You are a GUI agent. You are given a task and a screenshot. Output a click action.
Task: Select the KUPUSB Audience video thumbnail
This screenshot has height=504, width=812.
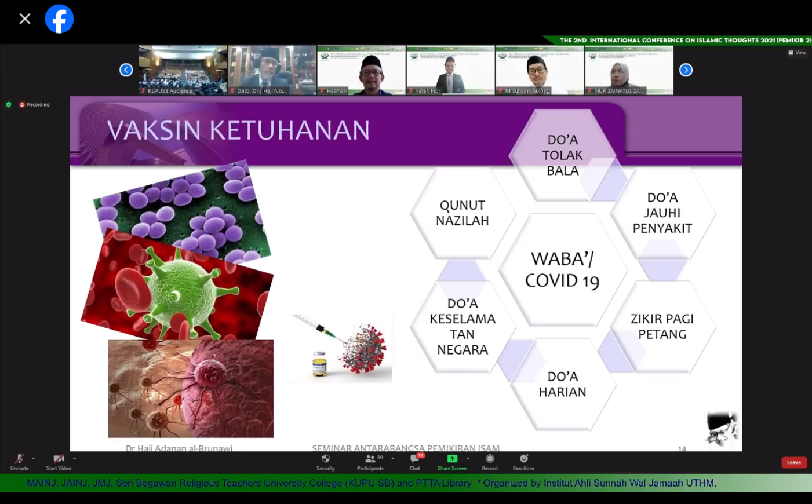pos(183,70)
